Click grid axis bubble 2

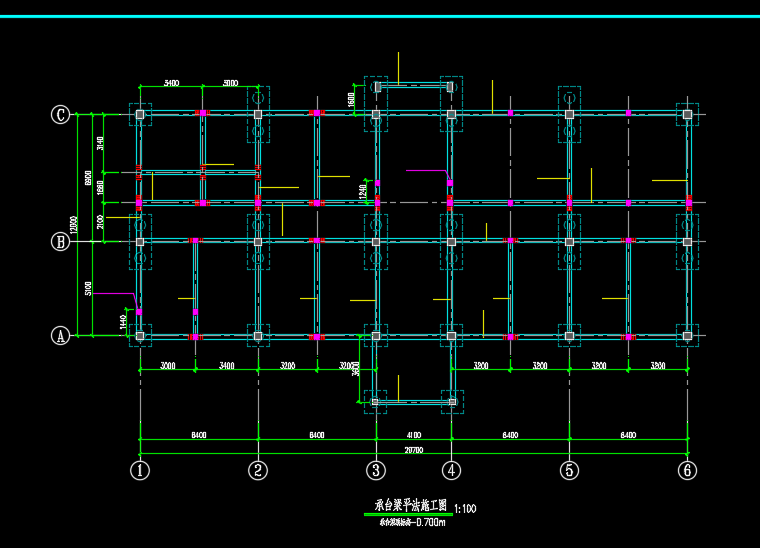258,470
